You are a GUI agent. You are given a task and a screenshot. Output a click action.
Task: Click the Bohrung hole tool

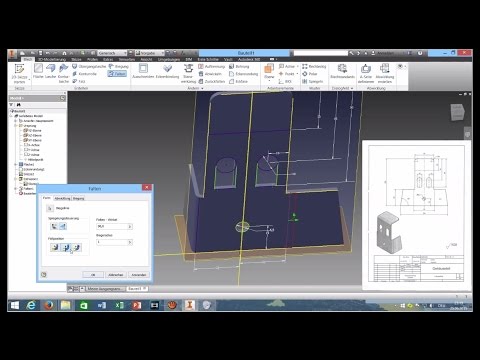[x=239, y=67]
